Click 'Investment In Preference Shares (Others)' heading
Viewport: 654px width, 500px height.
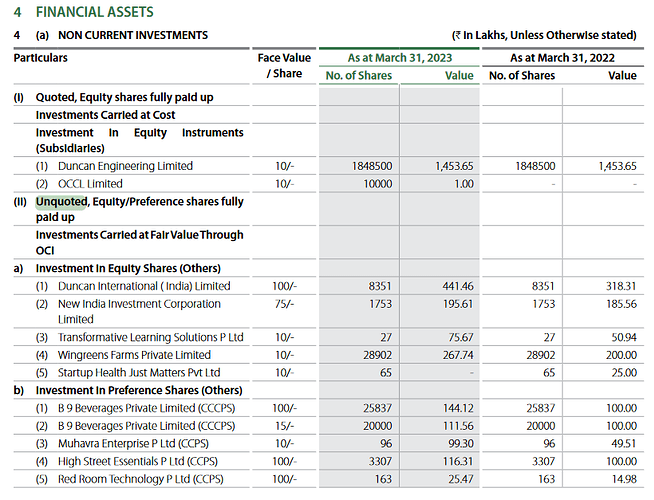[x=139, y=390]
